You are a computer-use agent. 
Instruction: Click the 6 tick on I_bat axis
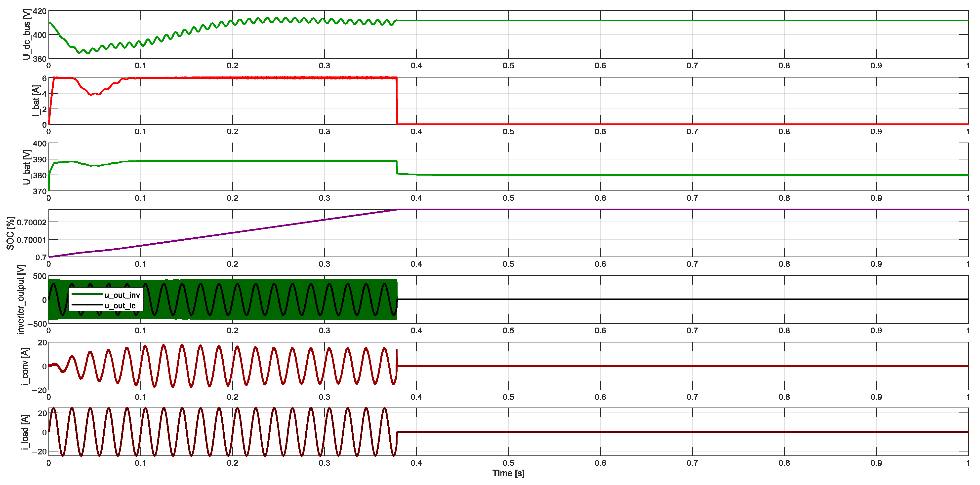coord(44,78)
